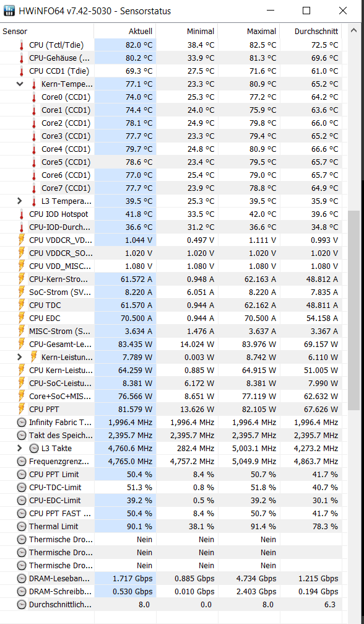Click the lightning icon for SoC-Strom
Viewport: 364px width, 624px height.
coord(22,292)
